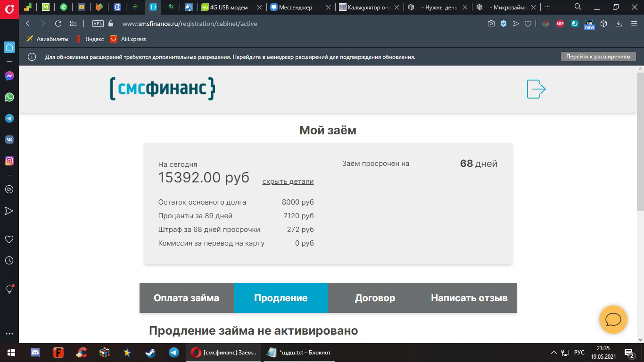Open the sidebar player icon

tap(9, 189)
